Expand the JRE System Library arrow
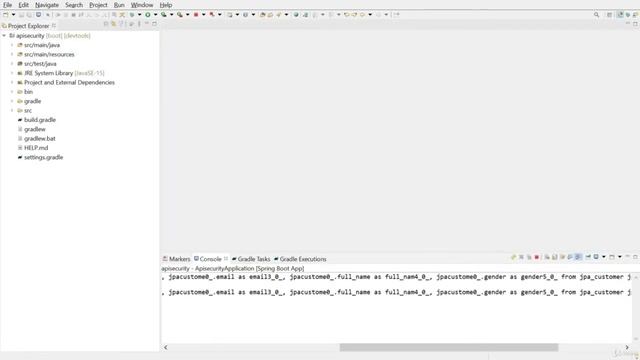 pos(12,73)
